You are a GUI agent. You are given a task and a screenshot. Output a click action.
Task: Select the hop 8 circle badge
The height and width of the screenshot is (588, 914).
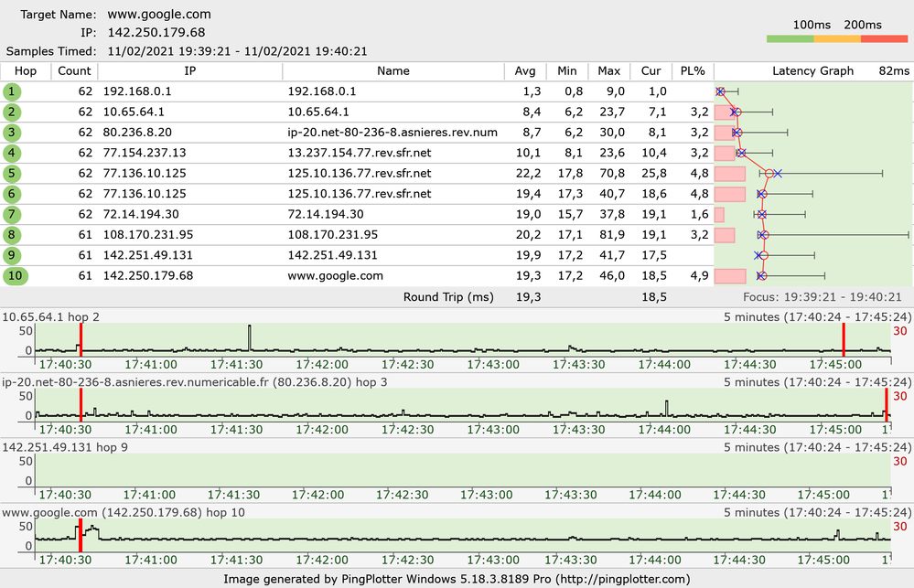(12, 235)
